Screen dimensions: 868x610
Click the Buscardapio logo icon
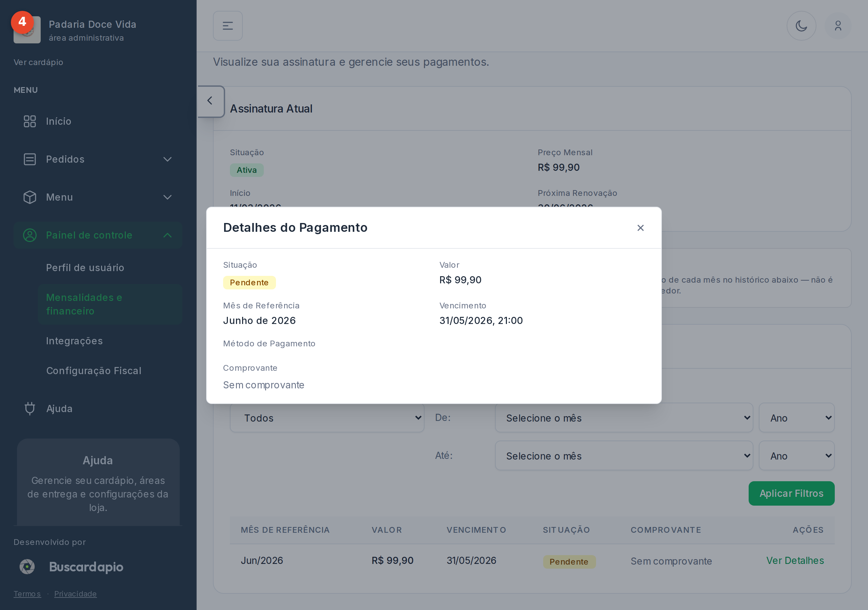27,567
